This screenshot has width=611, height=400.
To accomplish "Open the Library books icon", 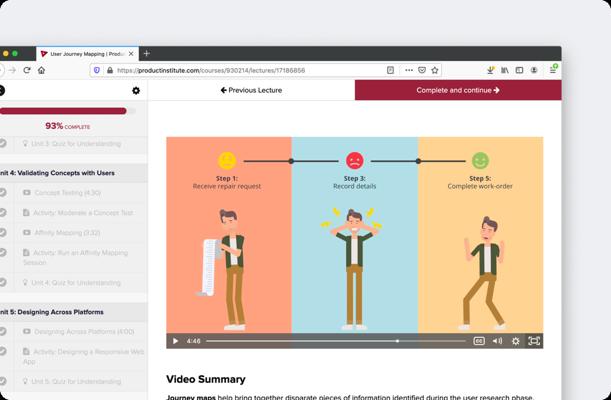I will pos(505,70).
